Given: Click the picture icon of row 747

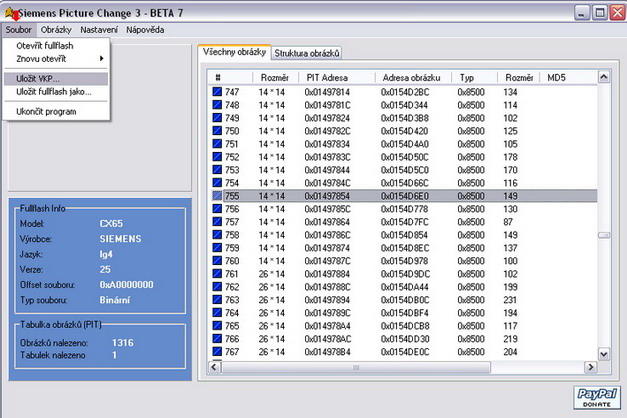Looking at the screenshot, I should [217, 92].
